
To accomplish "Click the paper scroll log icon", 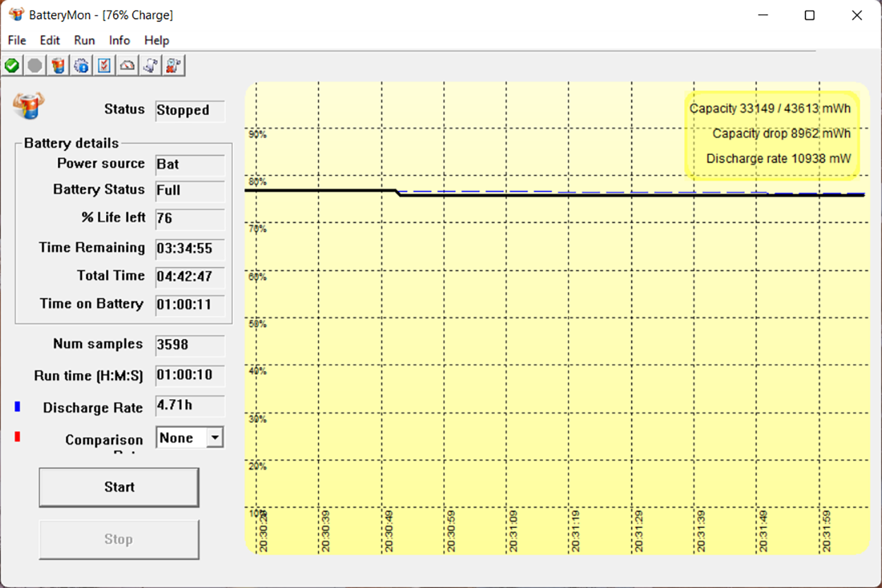I will point(150,66).
